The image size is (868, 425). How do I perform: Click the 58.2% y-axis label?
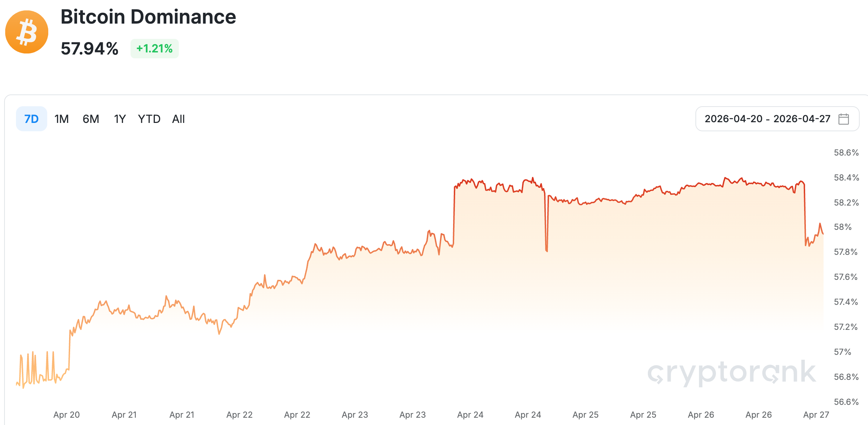point(846,203)
